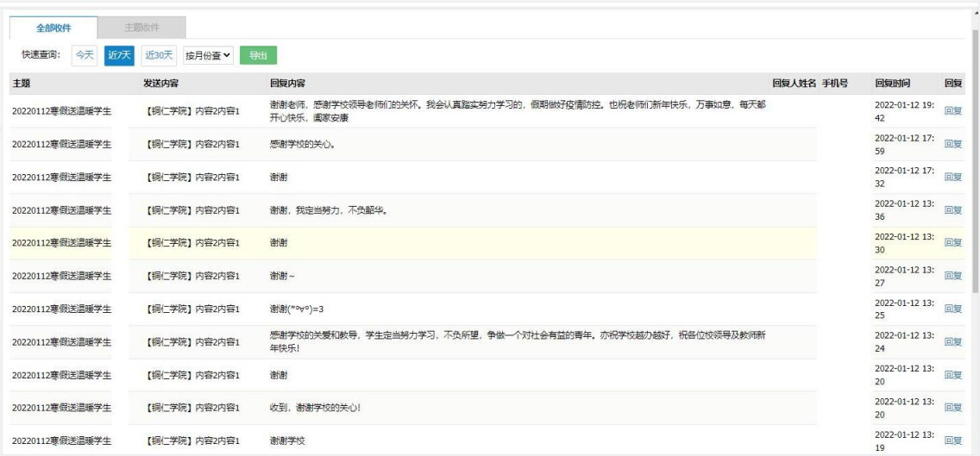
Task: Reply to the 17:59 message
Action: pyautogui.click(x=953, y=144)
